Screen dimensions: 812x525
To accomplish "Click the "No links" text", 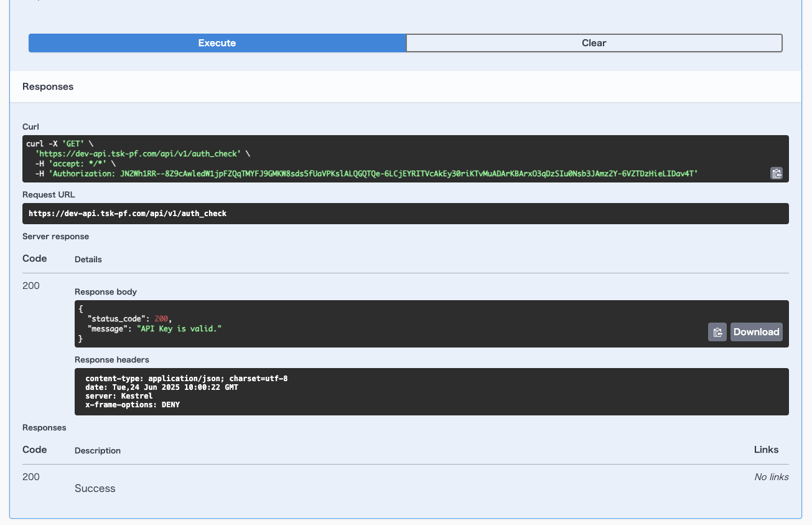I will [772, 477].
